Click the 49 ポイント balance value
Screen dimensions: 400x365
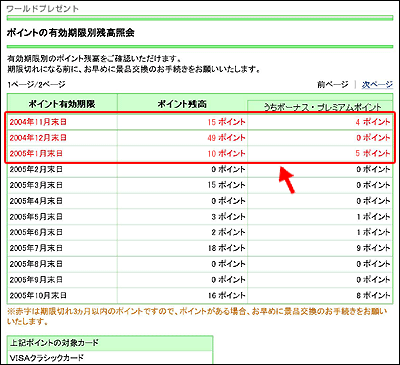point(226,138)
